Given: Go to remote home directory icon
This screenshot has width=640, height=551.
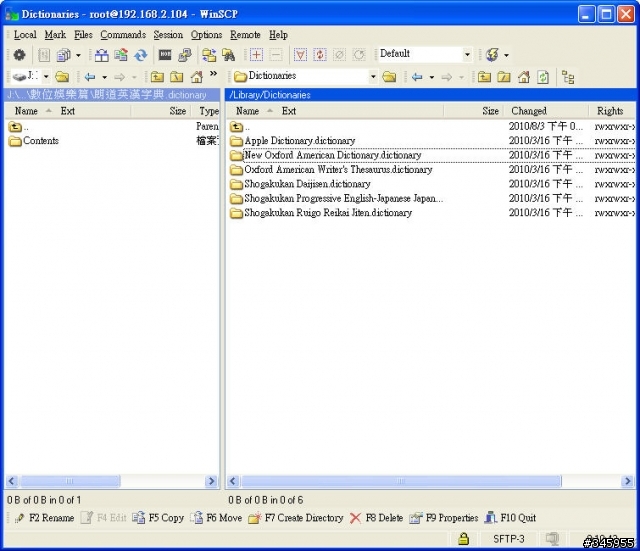Looking at the screenshot, I should [524, 77].
